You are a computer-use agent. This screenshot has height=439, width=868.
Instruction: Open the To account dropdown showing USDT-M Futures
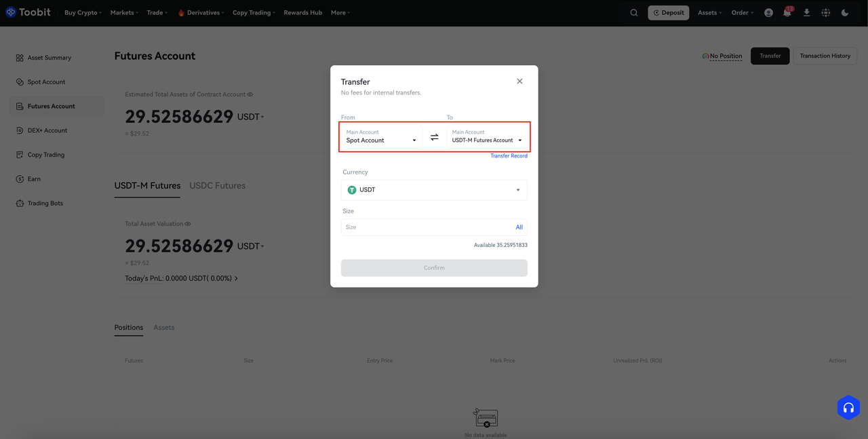(487, 137)
